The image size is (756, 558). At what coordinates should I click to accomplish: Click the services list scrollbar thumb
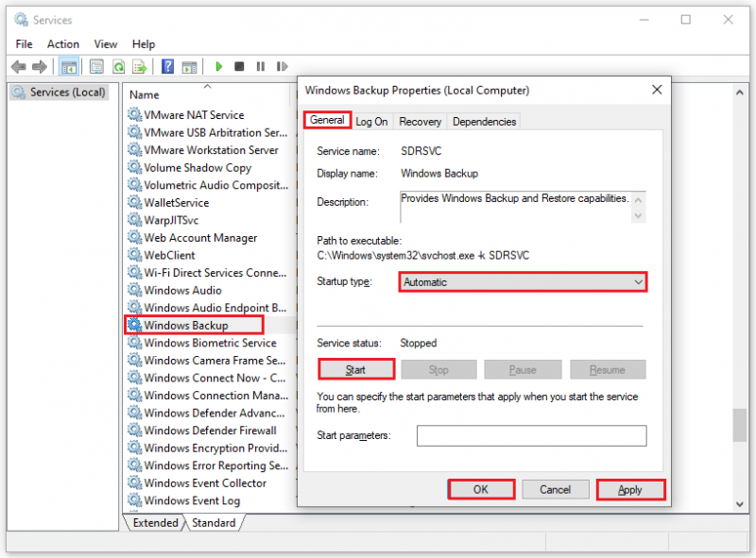(x=740, y=425)
